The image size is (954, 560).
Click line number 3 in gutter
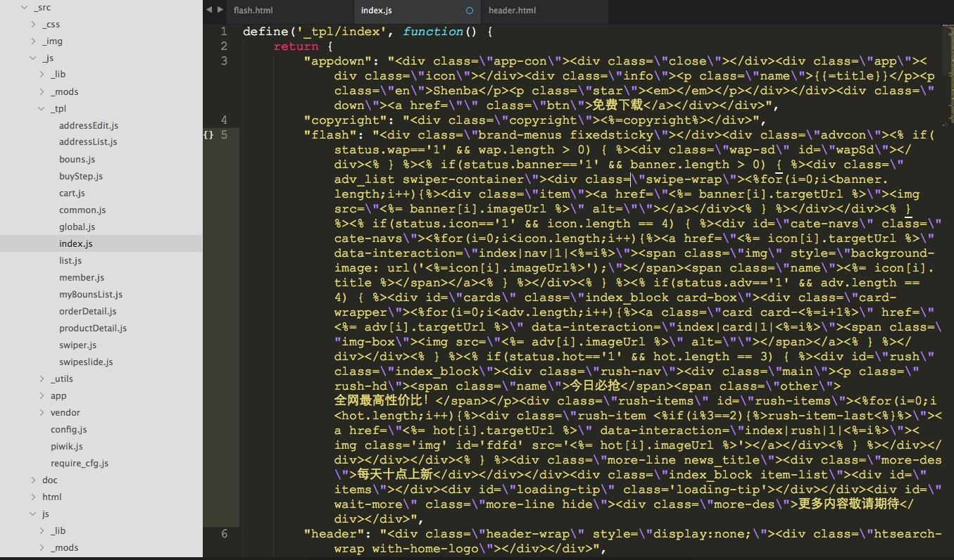tap(224, 61)
